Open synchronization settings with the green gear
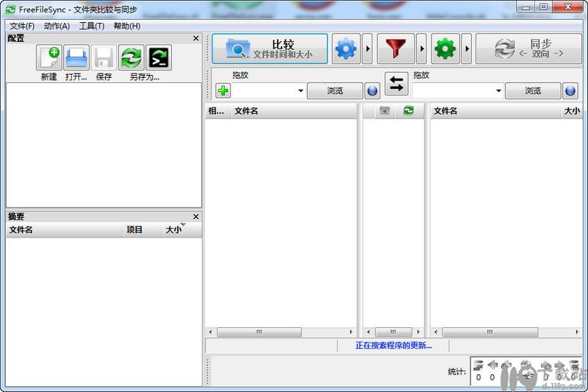This screenshot has height=392, width=588. (x=445, y=49)
